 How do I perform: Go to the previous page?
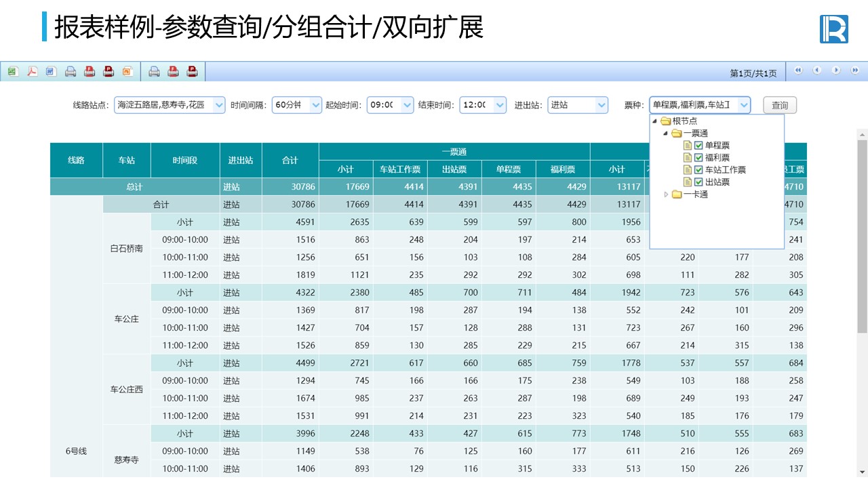[x=817, y=70]
